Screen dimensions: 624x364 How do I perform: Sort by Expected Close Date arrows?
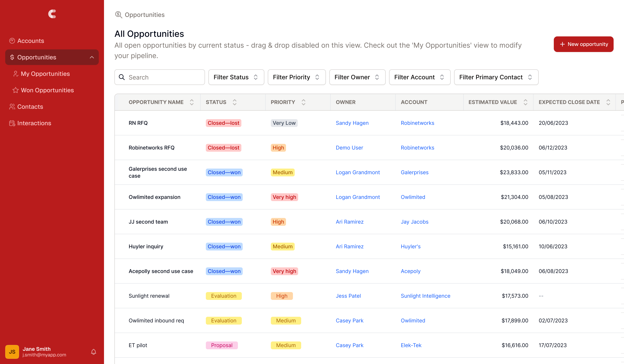(608, 102)
